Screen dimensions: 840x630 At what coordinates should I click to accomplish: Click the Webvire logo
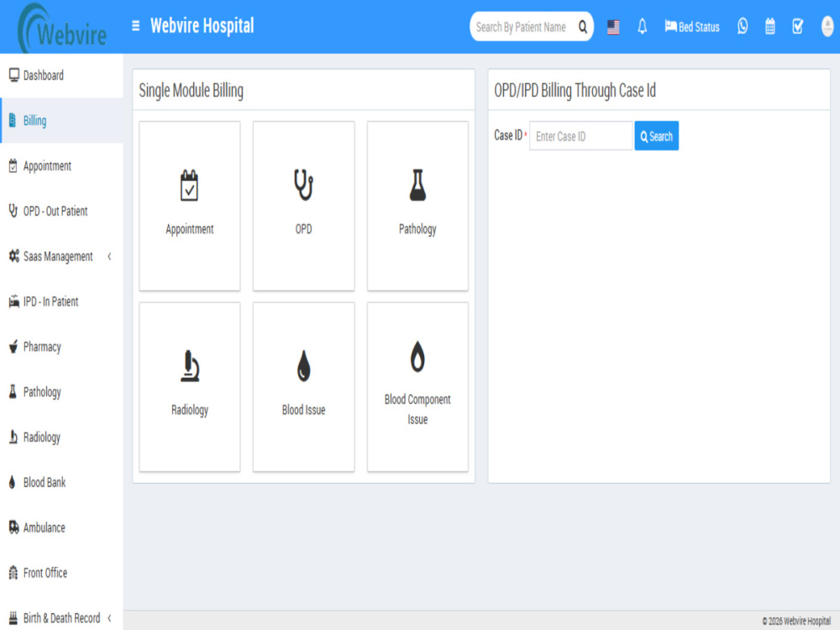click(x=62, y=28)
